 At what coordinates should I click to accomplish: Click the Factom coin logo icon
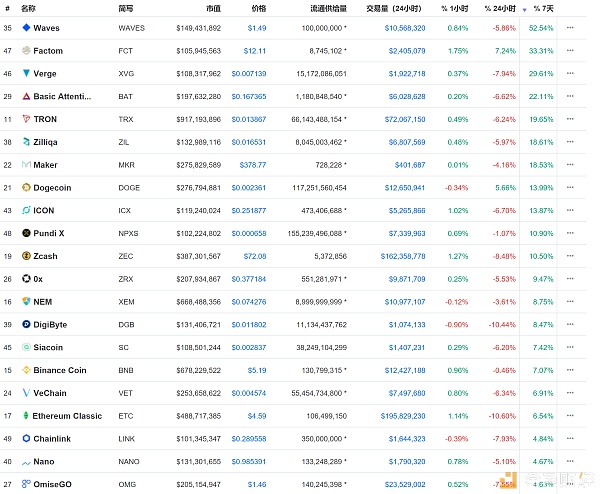pyautogui.click(x=26, y=51)
